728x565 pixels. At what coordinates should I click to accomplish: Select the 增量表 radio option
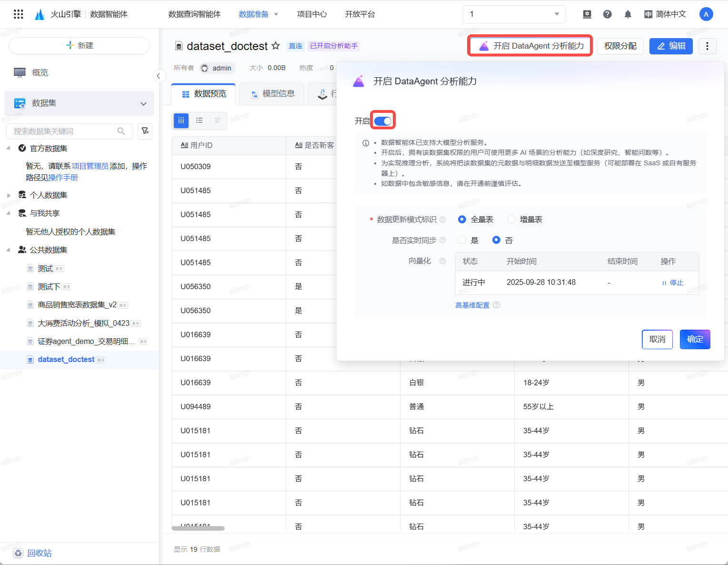pos(511,220)
